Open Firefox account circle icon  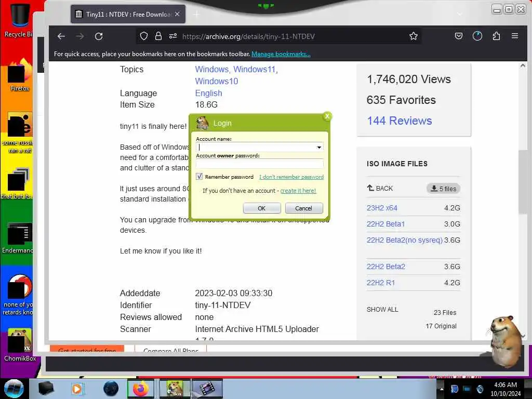[x=477, y=36]
